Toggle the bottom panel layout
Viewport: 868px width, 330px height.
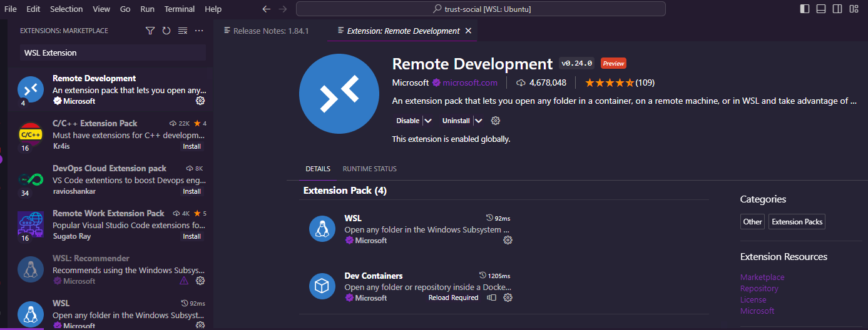[x=821, y=9]
